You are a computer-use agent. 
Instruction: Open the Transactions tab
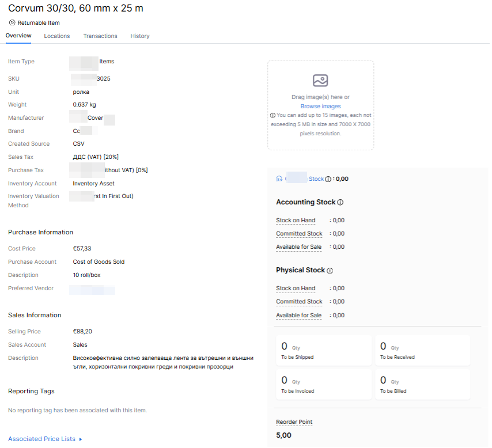coord(100,36)
